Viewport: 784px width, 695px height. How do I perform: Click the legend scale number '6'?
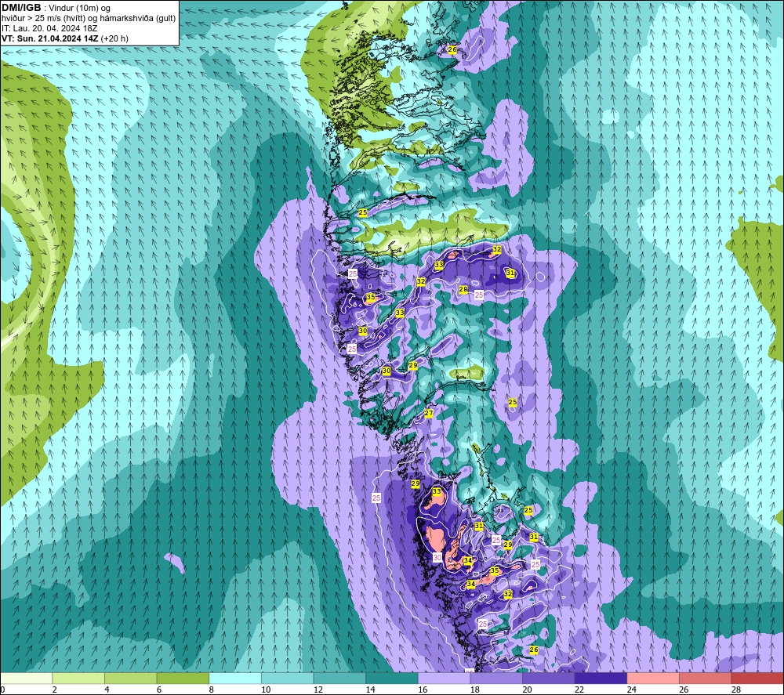pos(159,690)
